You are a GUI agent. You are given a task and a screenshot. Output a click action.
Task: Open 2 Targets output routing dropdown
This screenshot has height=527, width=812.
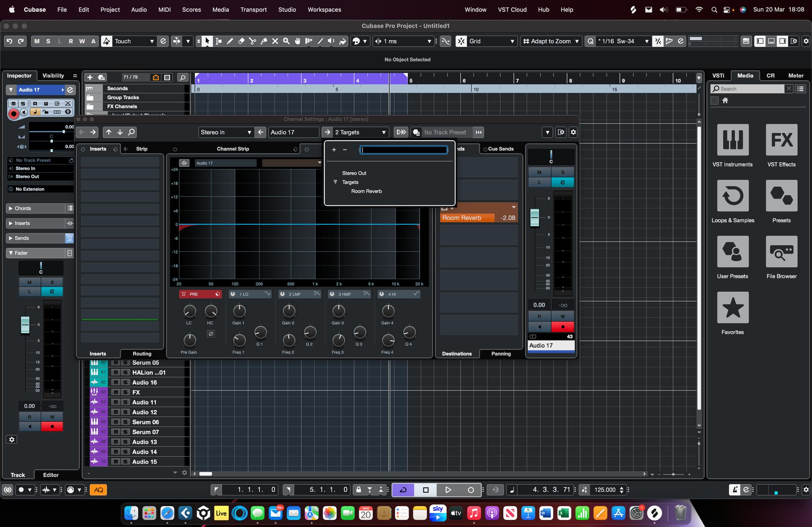361,132
